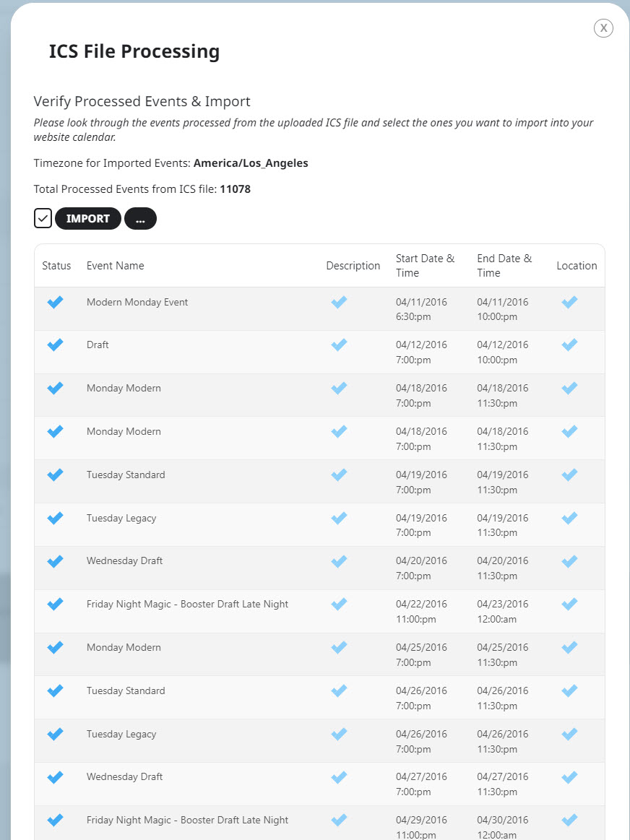The image size is (630, 840).
Task: Click the Start Date & Time column header
Action: pyautogui.click(x=425, y=266)
